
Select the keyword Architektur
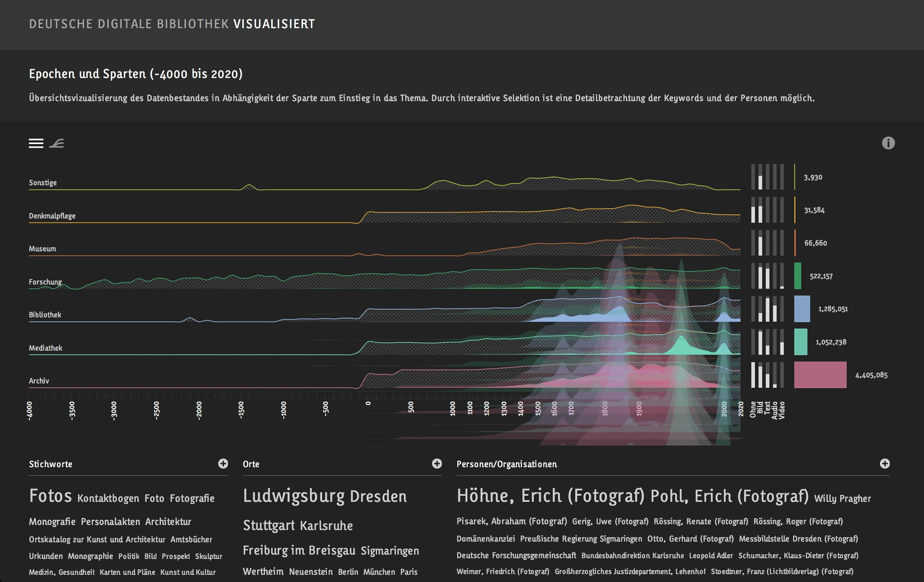point(168,521)
